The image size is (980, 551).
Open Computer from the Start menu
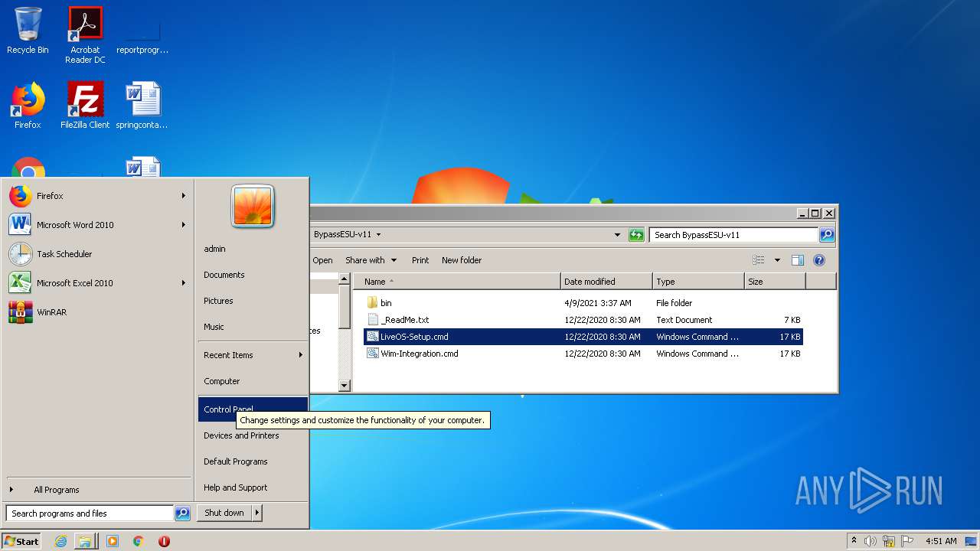[x=222, y=381]
